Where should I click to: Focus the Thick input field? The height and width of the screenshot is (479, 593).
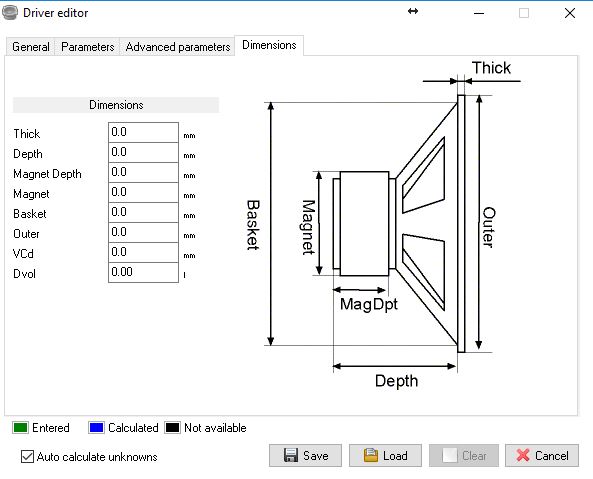[x=143, y=132]
